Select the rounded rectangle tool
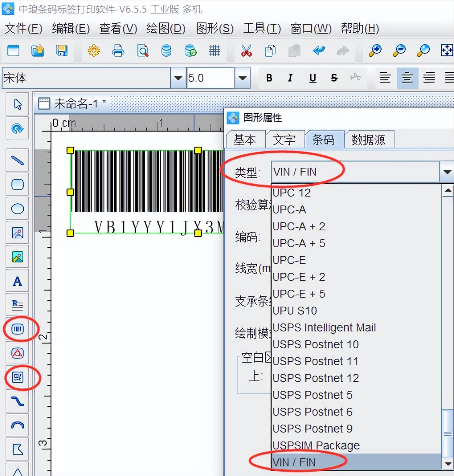This screenshot has height=476, width=454. 17,184
